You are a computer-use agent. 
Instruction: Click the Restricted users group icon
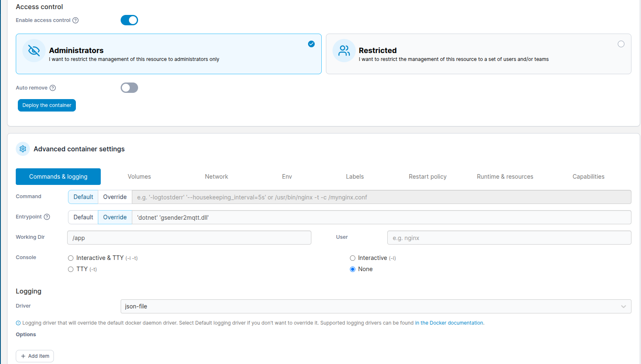[x=344, y=51]
